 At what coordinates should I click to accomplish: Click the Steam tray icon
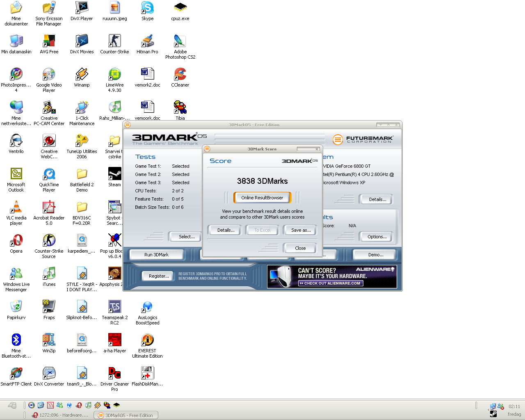[x=493, y=414]
